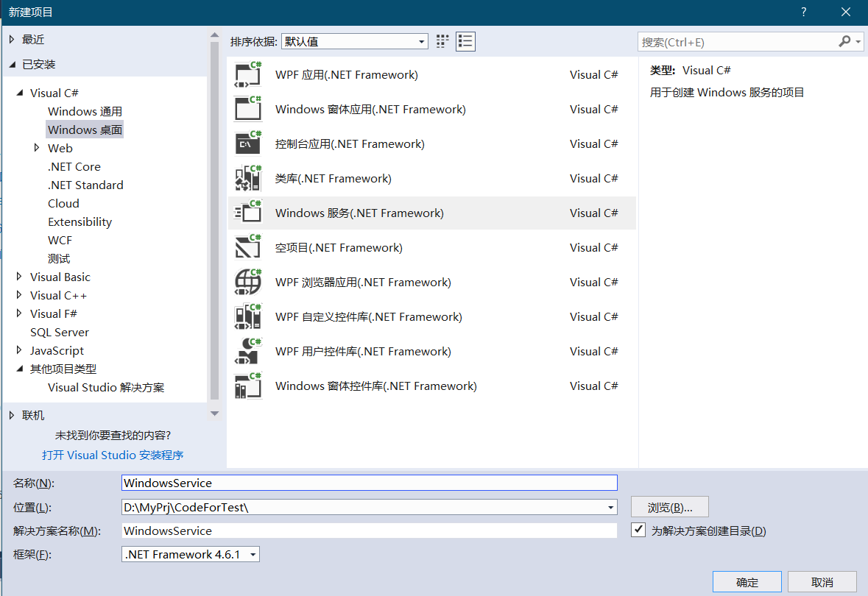Viewport: 868px width, 596px height.
Task: Click the search magnifier icon
Action: click(844, 41)
